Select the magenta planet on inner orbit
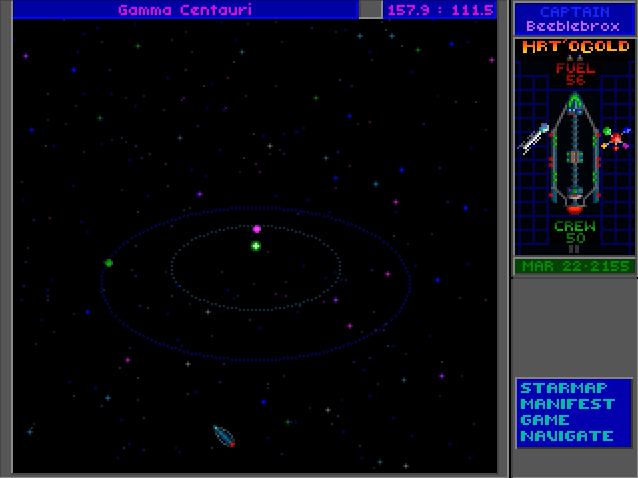Viewport: 638px width, 478px height. tap(257, 229)
